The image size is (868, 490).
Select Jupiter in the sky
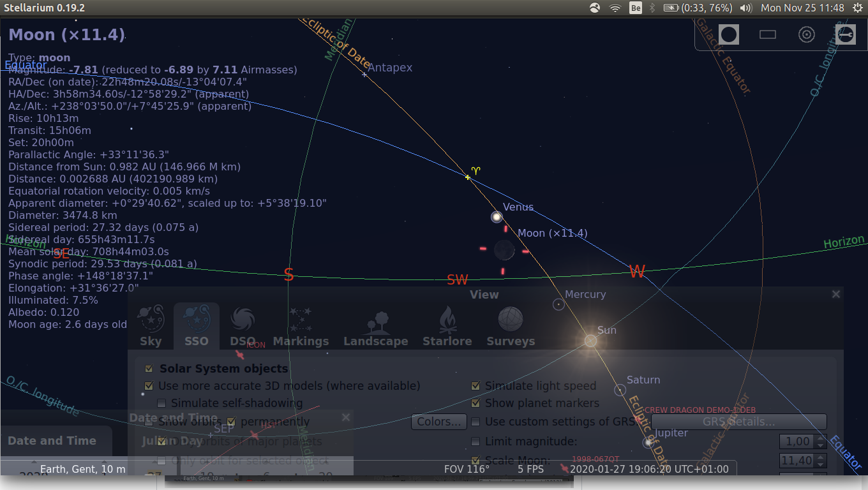[648, 442]
